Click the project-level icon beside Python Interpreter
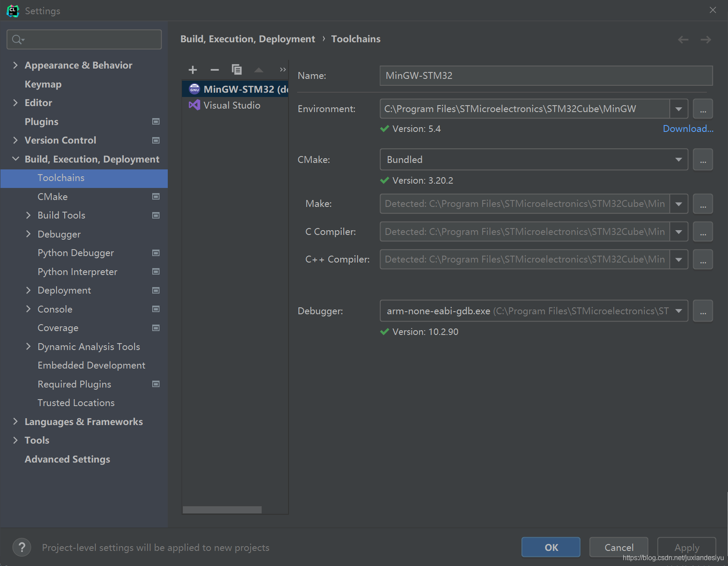The width and height of the screenshot is (728, 566). click(x=156, y=272)
